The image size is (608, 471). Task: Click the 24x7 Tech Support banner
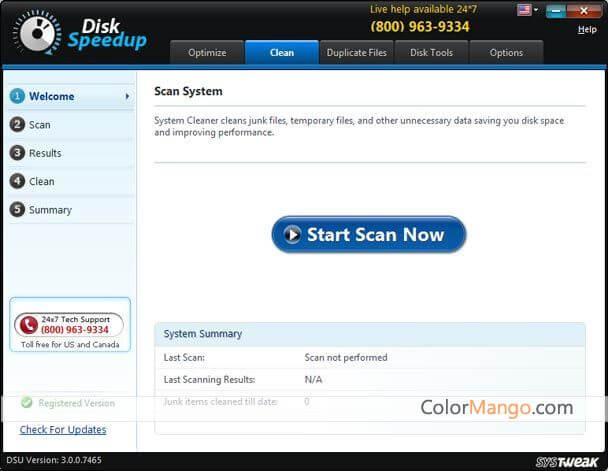[x=70, y=325]
